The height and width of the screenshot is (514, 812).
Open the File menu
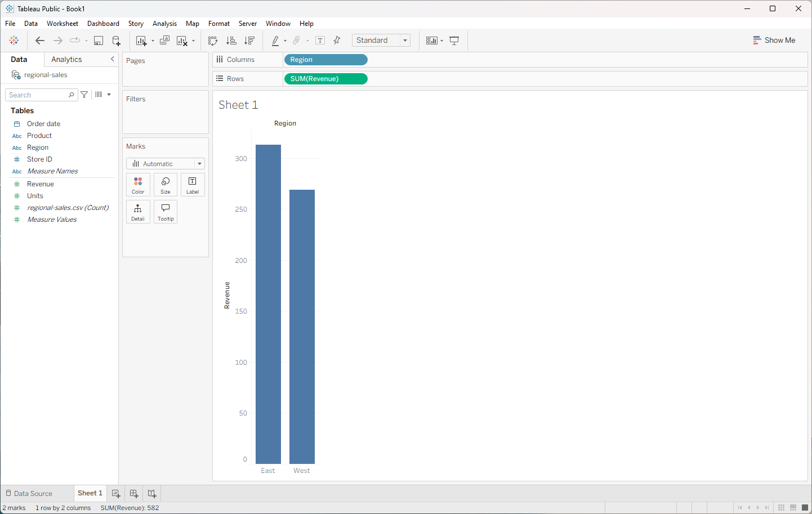(x=10, y=24)
